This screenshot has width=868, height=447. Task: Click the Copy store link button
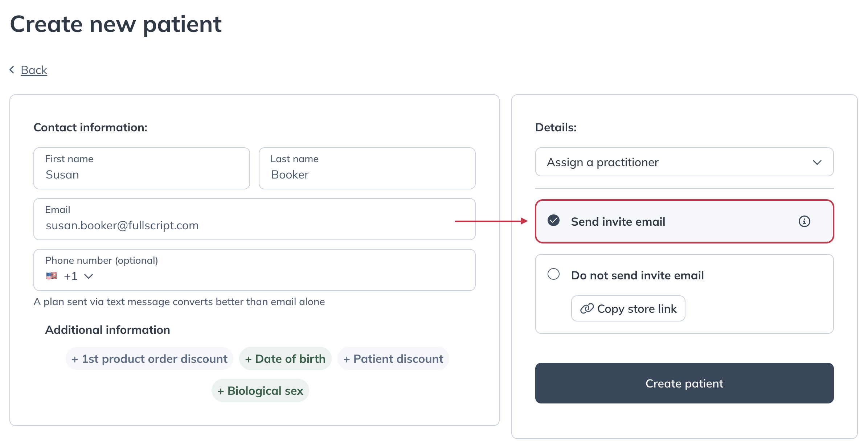click(x=628, y=308)
